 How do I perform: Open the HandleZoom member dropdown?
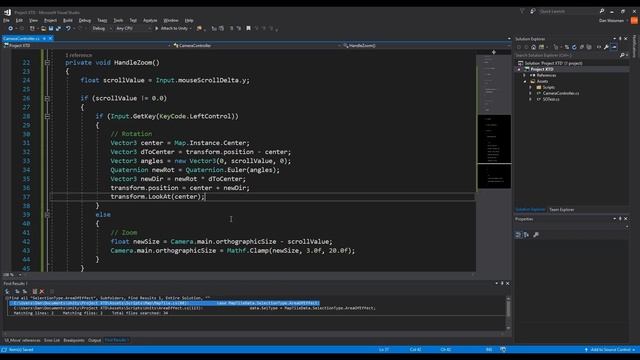[x=427, y=46]
